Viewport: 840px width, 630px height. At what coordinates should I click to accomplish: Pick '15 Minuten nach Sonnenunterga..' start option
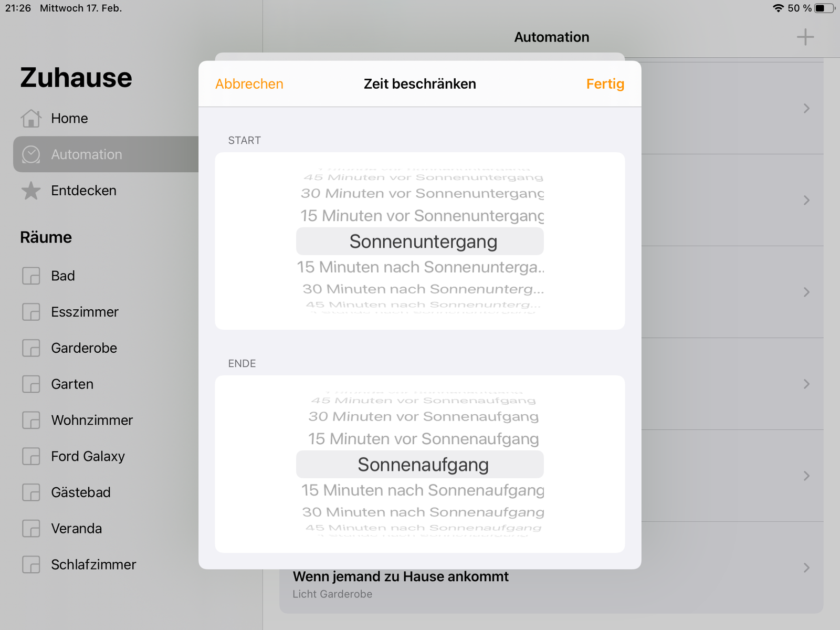[x=420, y=267]
